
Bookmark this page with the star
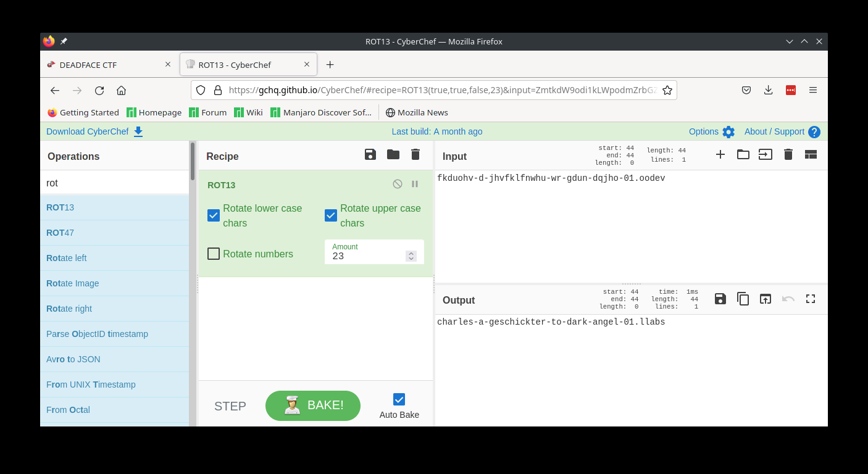click(x=667, y=90)
